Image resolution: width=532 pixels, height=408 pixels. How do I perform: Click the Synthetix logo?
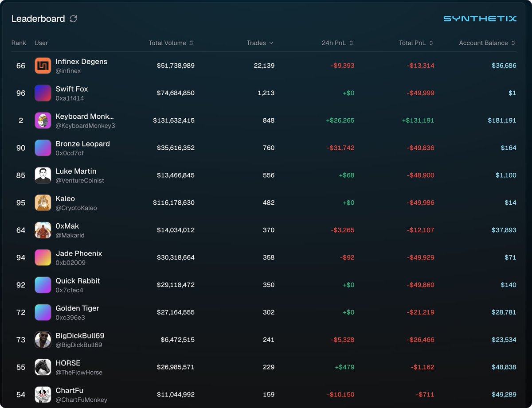tap(480, 19)
